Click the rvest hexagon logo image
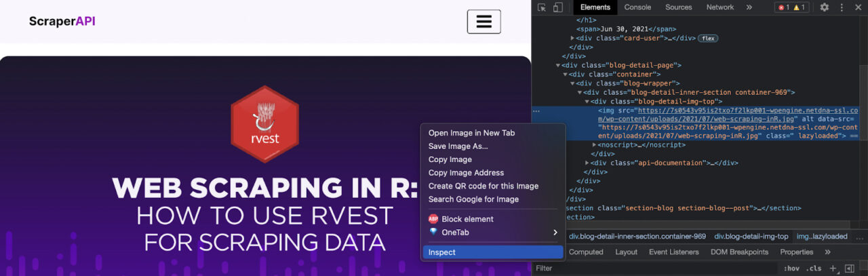Image resolution: width=868 pixels, height=276 pixels. [264, 123]
